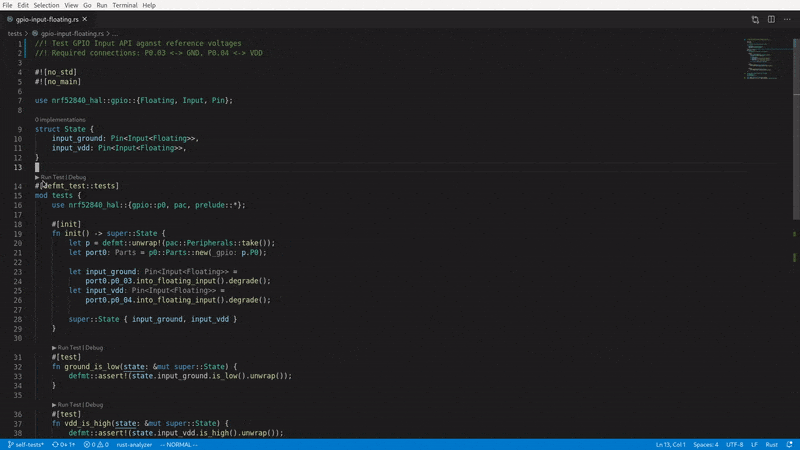Debug the vdd_is_high test
The height and width of the screenshot is (450, 800).
[94, 405]
